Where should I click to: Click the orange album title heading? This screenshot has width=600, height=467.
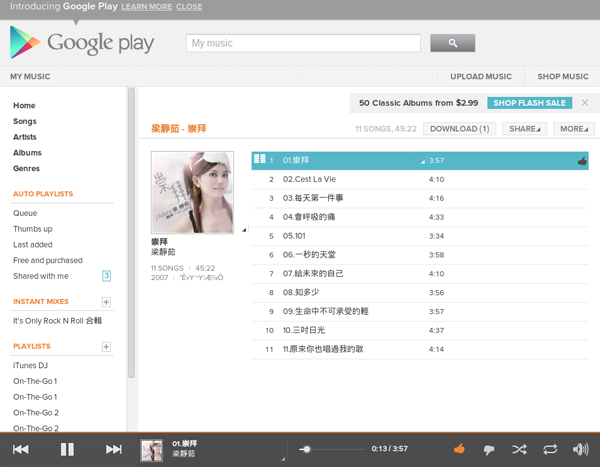coord(179,129)
